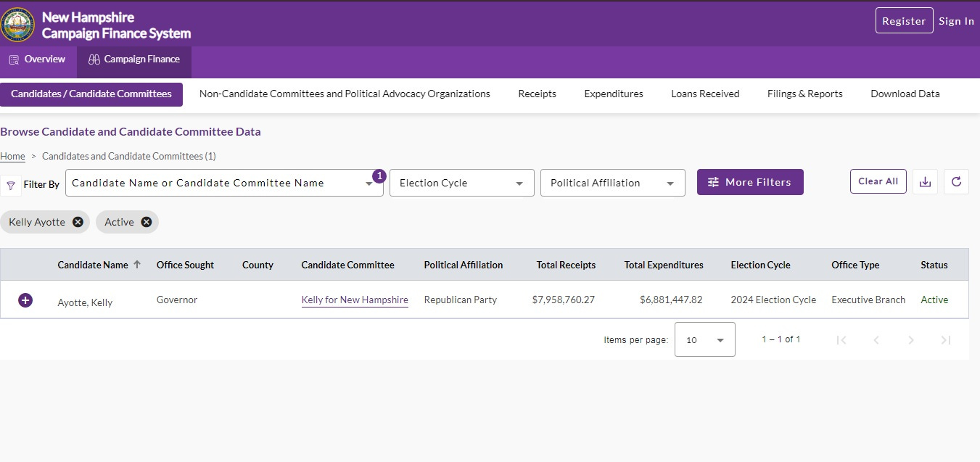Viewport: 980px width, 462px height.
Task: Select Candidates / Candidate Committees tab
Action: pyautogui.click(x=91, y=94)
